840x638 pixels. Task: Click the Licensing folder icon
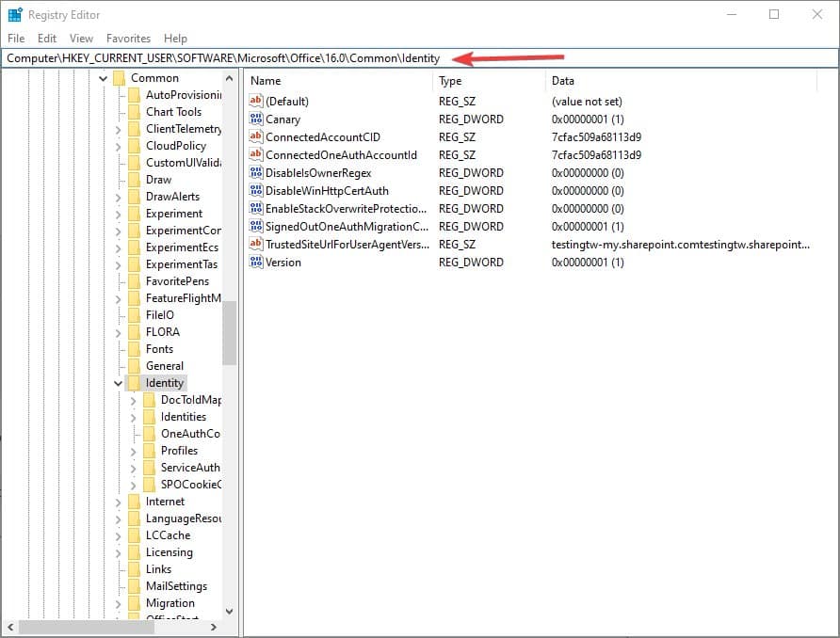pyautogui.click(x=134, y=551)
